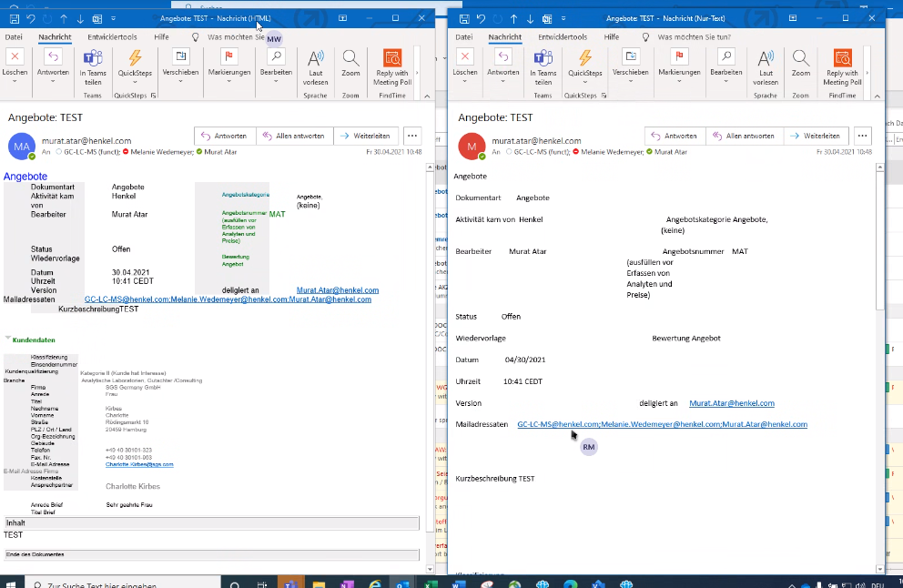903x588 pixels.
Task: Open Murat.Atar@henkel.com link in right email body
Action: click(731, 403)
